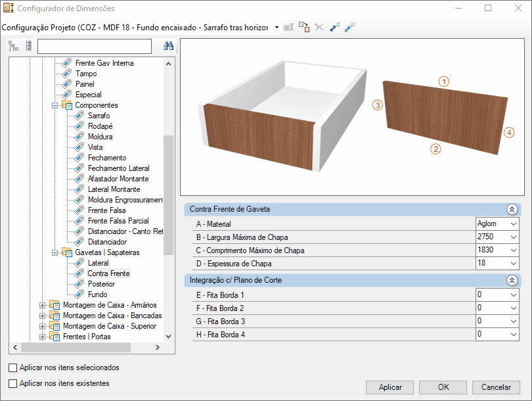Collapse the Componentes tree node
This screenshot has width=532, height=401.
click(x=55, y=105)
